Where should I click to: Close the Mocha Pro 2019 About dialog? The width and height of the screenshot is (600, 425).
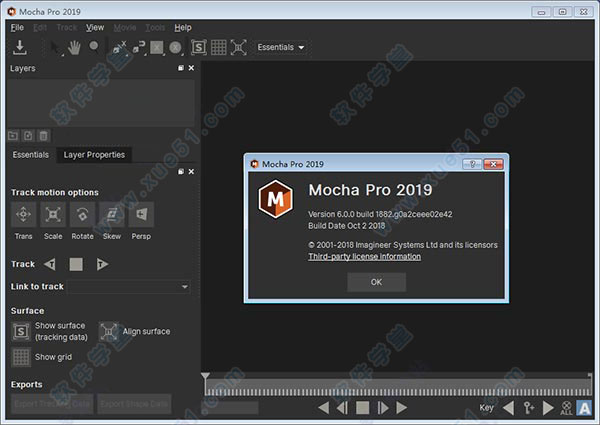(x=493, y=164)
